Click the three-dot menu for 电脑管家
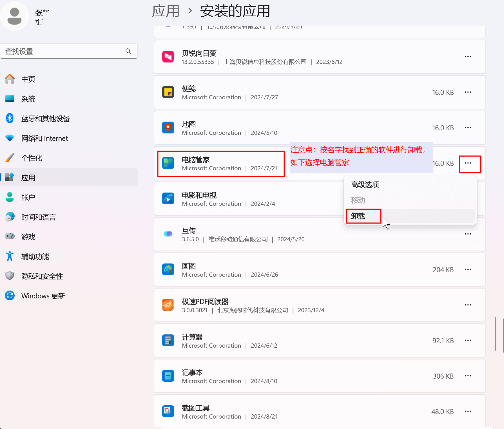This screenshot has height=429, width=504. (468, 163)
